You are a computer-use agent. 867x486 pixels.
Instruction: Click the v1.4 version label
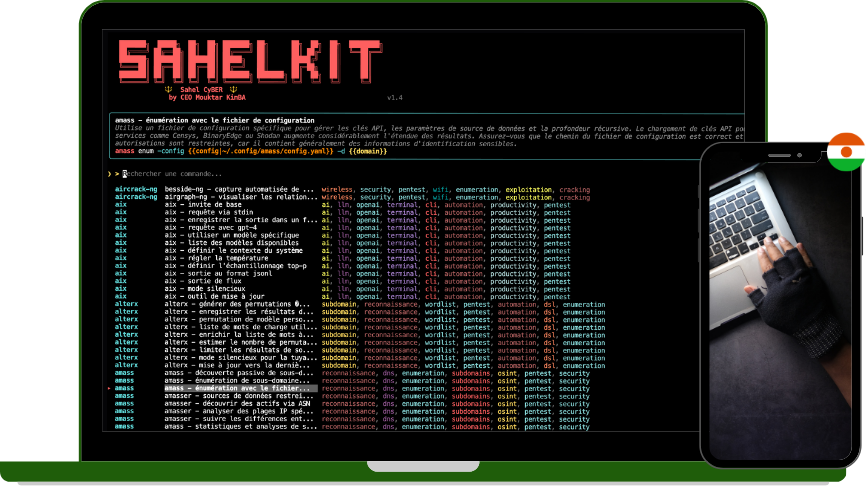(395, 98)
